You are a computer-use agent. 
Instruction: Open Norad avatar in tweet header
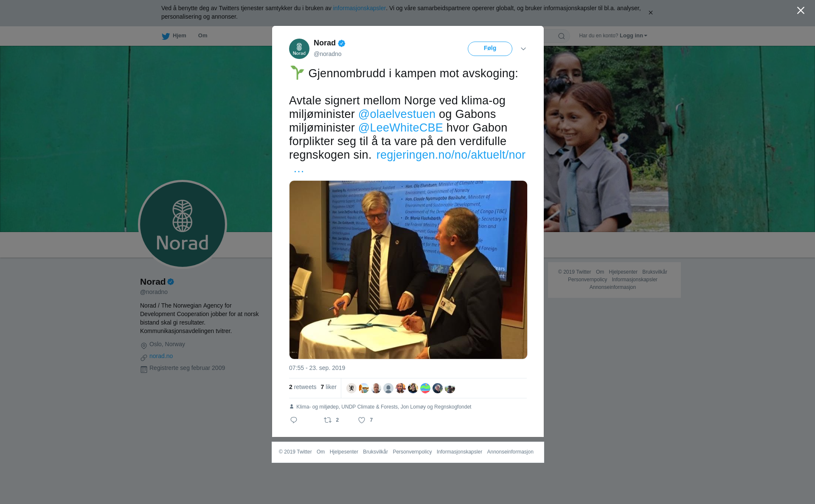(x=299, y=49)
